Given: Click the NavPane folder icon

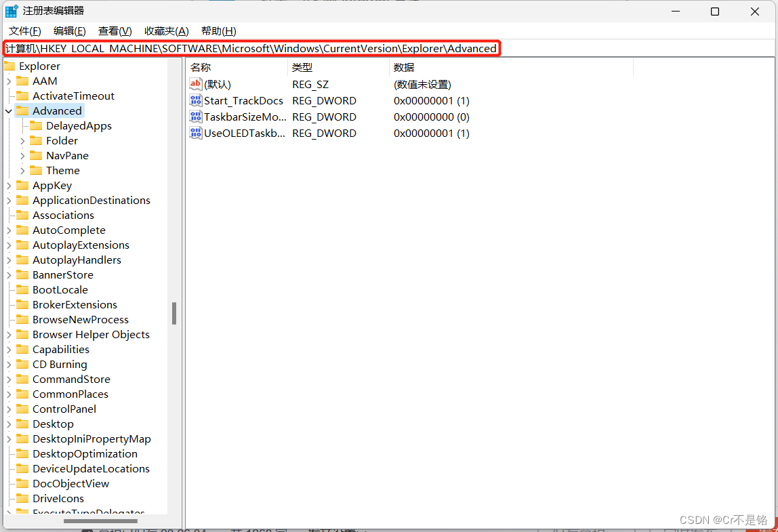Looking at the screenshot, I should (x=36, y=155).
